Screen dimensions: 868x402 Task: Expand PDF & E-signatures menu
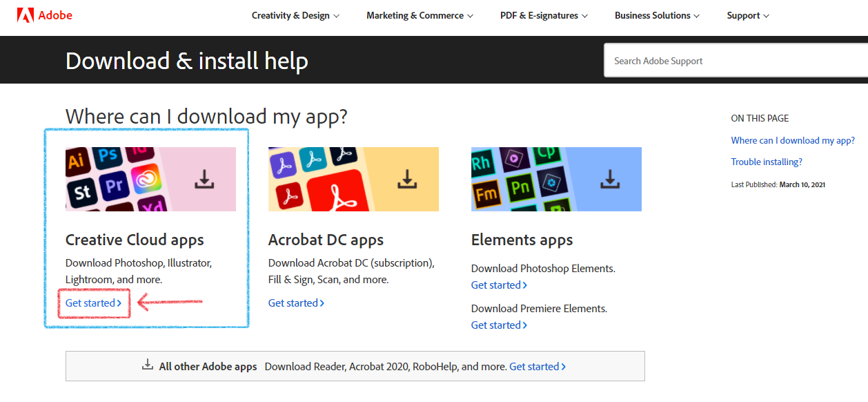[x=544, y=15]
